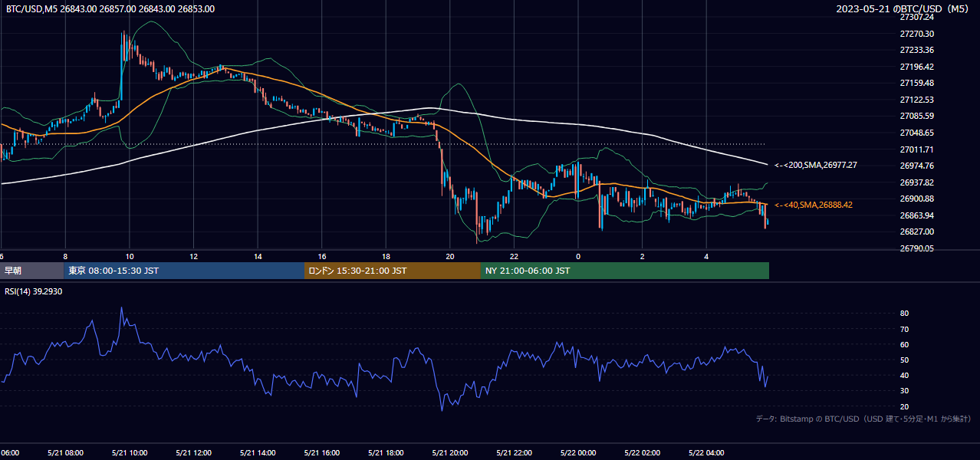
Task: Click price axis label 27233.36
Action: (x=916, y=50)
